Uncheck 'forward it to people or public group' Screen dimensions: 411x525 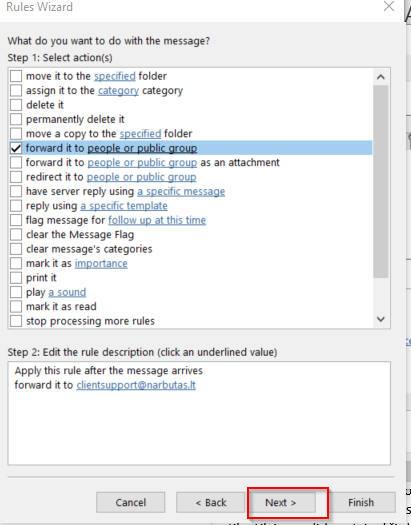[16, 148]
